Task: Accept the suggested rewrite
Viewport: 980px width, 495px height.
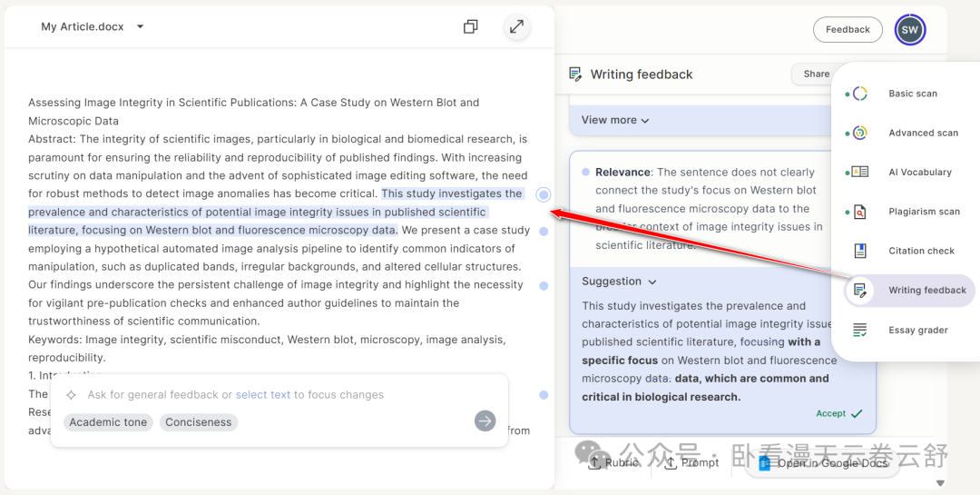Action: tap(838, 414)
